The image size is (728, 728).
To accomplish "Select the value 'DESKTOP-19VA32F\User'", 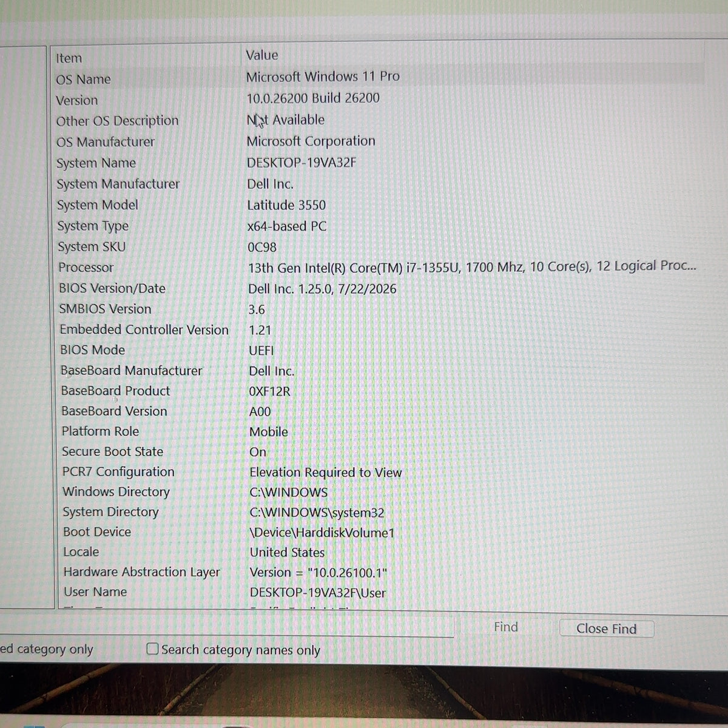I will 318,593.
